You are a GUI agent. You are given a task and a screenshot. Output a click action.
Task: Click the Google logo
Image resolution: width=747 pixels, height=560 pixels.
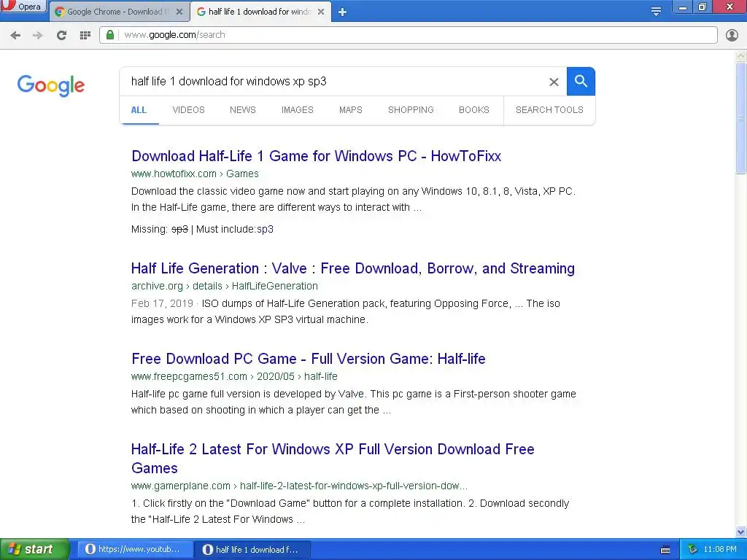pyautogui.click(x=51, y=85)
